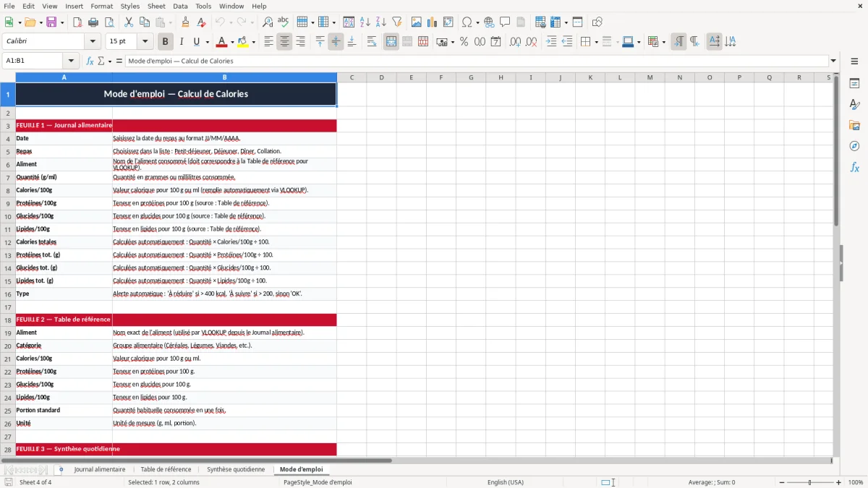
Task: Open the Conditional Formatting dropdown arrow
Action: (x=663, y=42)
